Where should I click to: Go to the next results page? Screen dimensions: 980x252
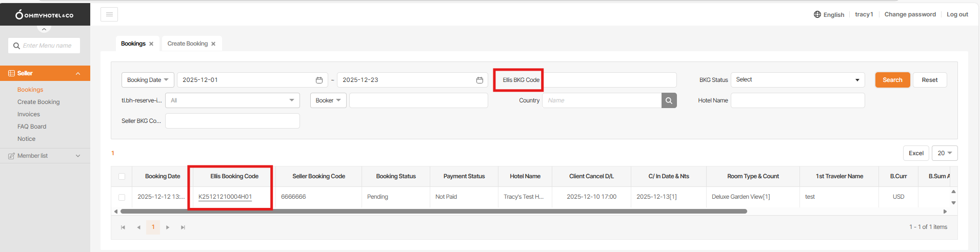pyautogui.click(x=168, y=227)
